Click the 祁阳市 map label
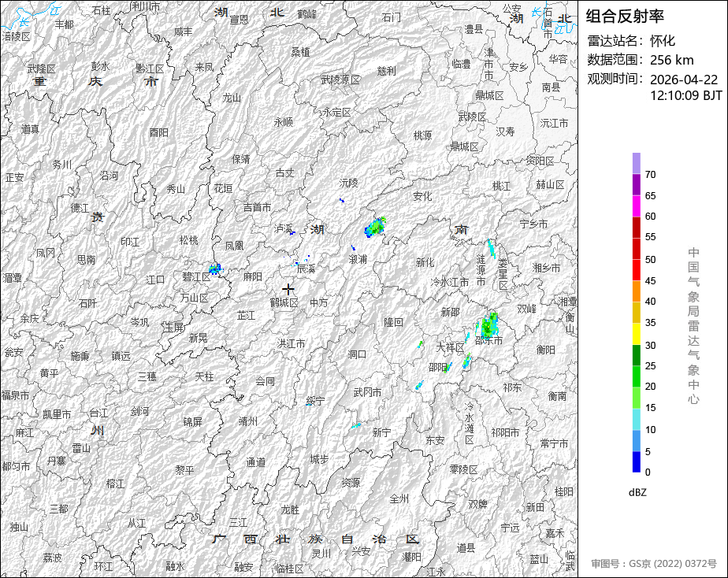 pyautogui.click(x=505, y=432)
